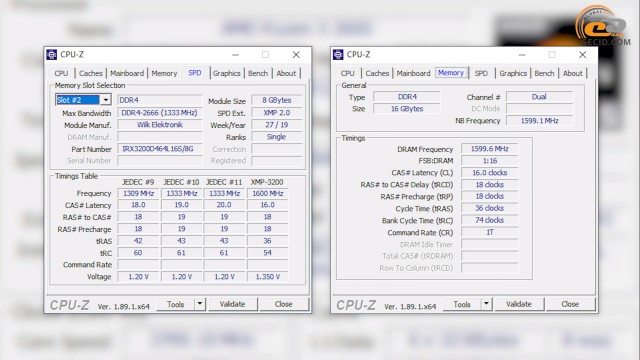Click XMP-3200 tRC value 54

coord(267,253)
